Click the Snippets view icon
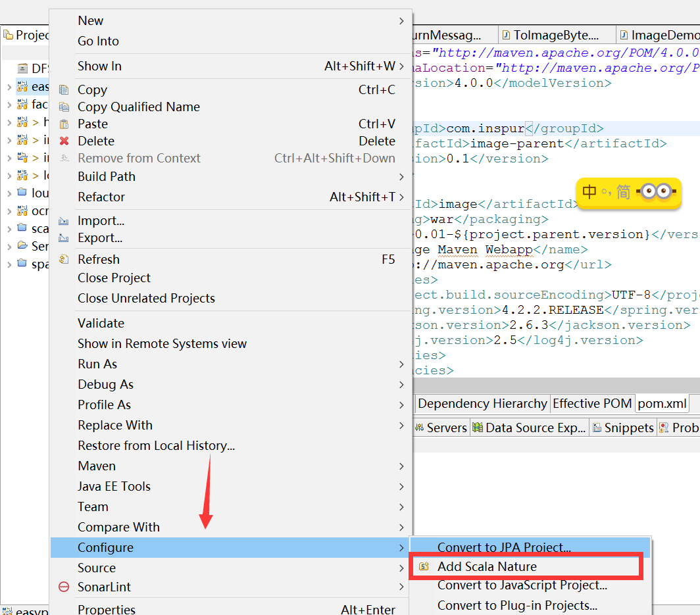This screenshot has width=700, height=615. (x=597, y=428)
